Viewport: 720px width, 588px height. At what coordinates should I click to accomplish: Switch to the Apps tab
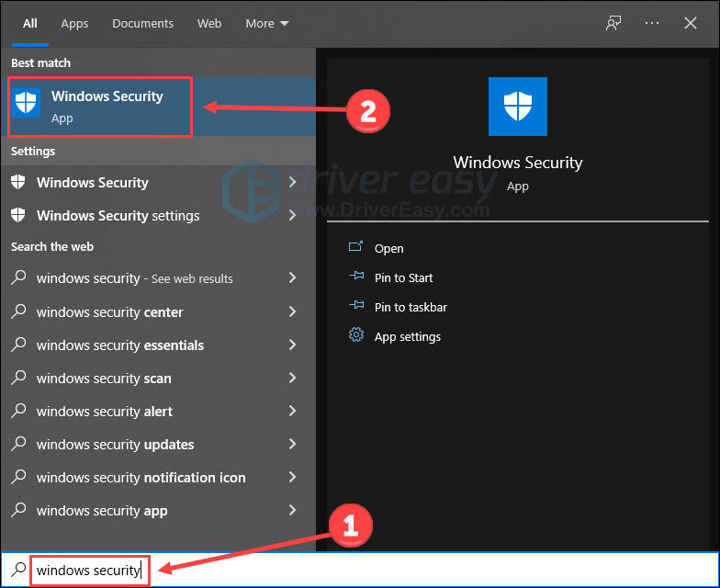[x=74, y=24]
